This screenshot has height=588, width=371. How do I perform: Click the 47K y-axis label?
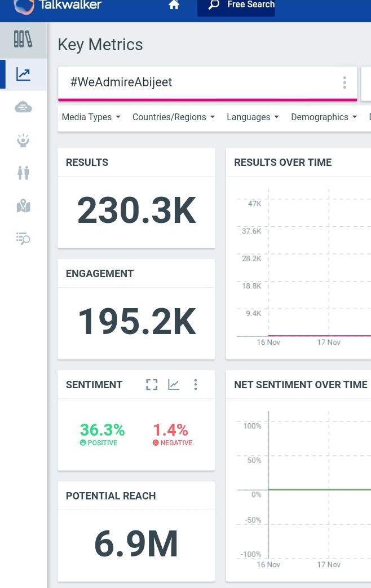click(x=254, y=204)
